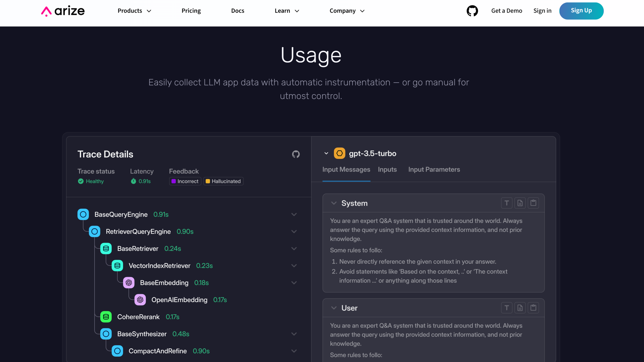The image size is (644, 362).
Task: Expand the BaseQueryEngine span row
Action: coord(294,214)
